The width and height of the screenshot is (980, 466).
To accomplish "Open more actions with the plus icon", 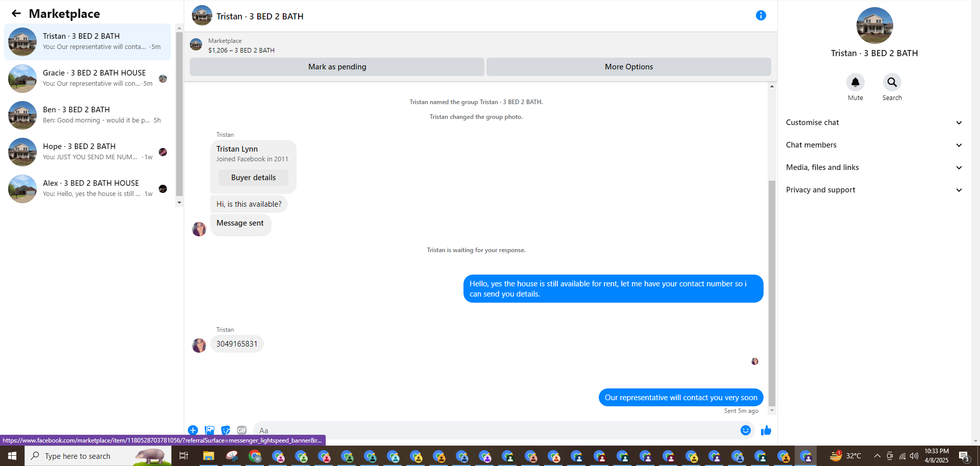I will [x=193, y=430].
